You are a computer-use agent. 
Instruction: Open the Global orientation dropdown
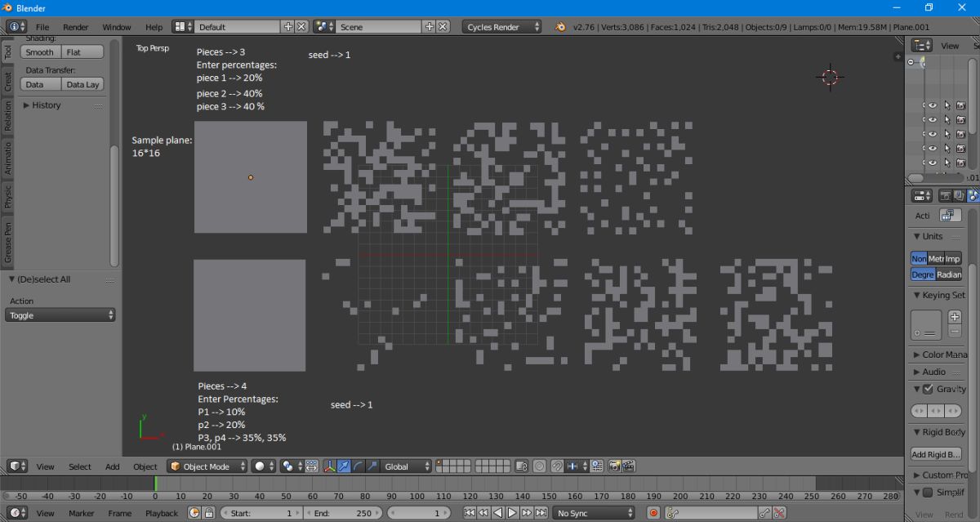407,466
